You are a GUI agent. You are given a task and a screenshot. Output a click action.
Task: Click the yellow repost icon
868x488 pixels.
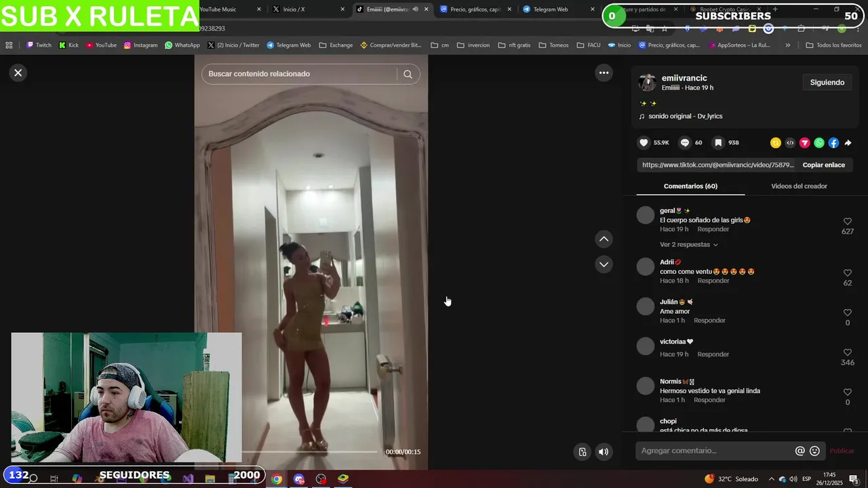(776, 142)
